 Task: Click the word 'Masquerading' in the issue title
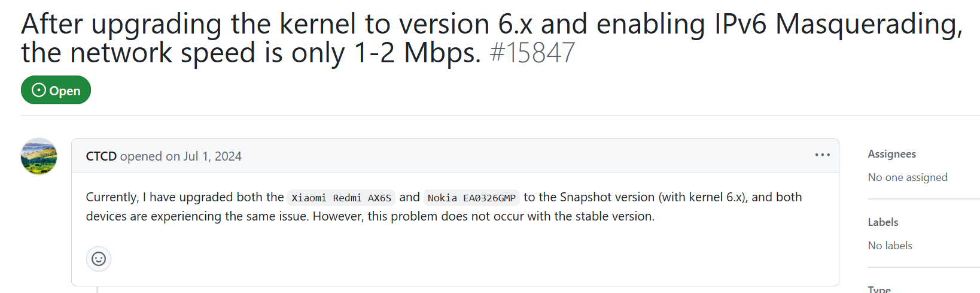(x=868, y=25)
